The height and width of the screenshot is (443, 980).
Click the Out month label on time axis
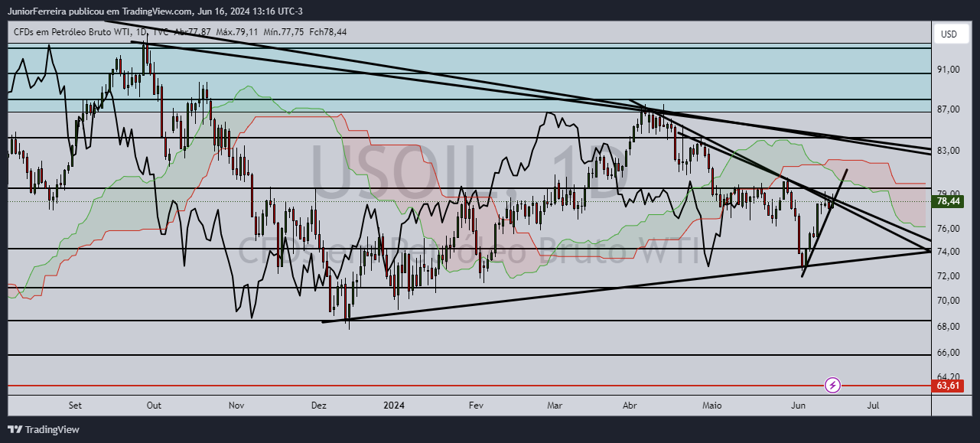pyautogui.click(x=154, y=406)
